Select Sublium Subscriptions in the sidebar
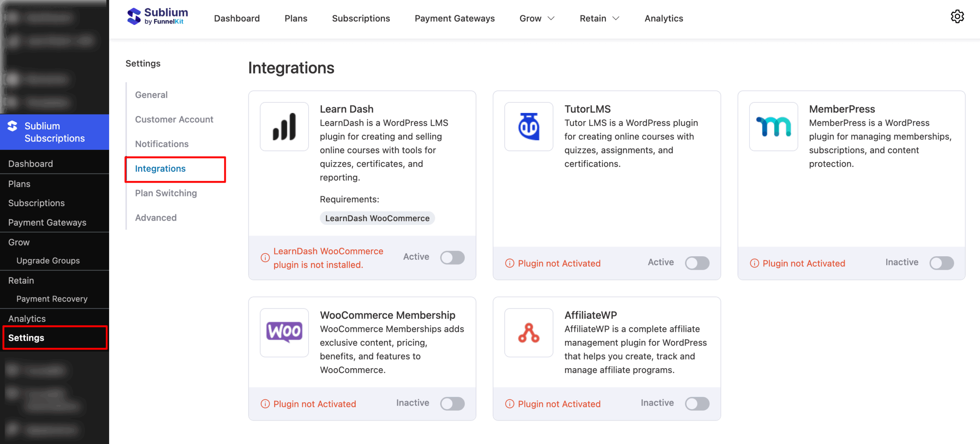Viewport: 980px width, 444px height. (x=54, y=132)
